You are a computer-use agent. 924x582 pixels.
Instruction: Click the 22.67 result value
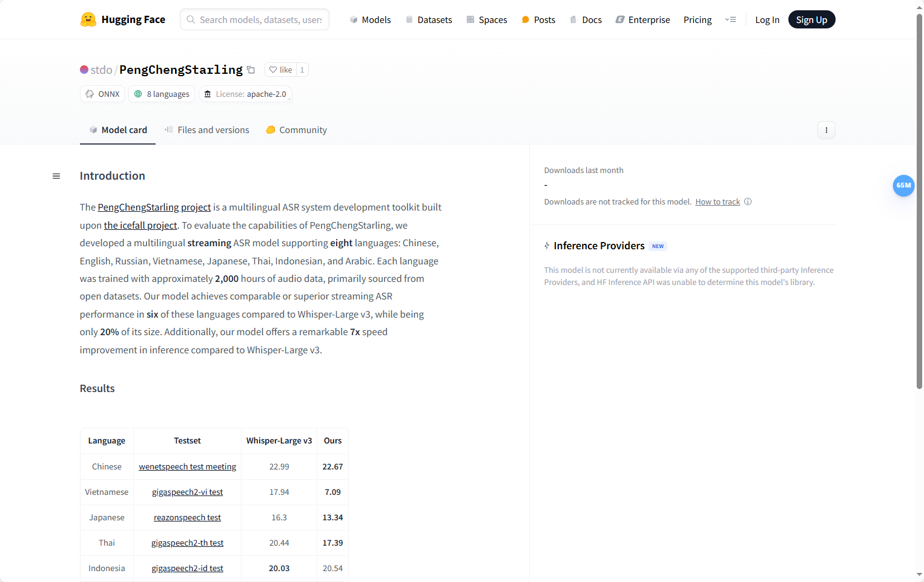coord(332,466)
